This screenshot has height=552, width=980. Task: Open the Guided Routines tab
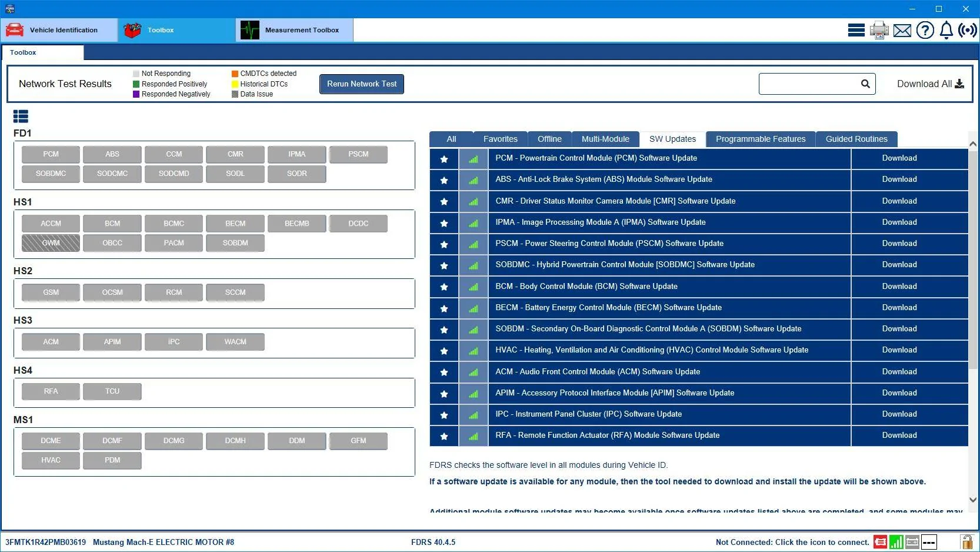click(856, 139)
